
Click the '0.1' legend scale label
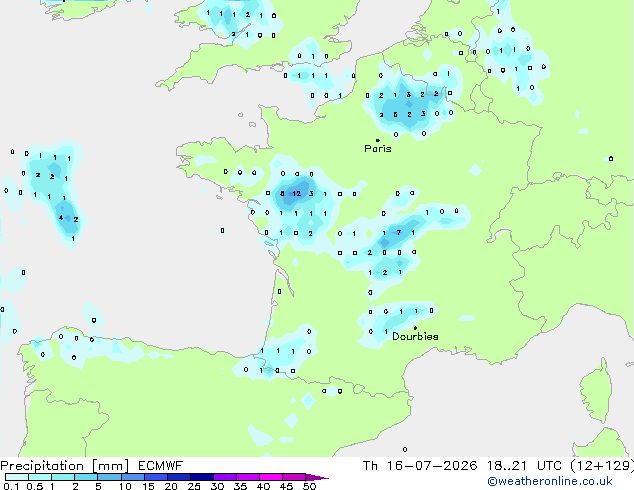(x=11, y=486)
